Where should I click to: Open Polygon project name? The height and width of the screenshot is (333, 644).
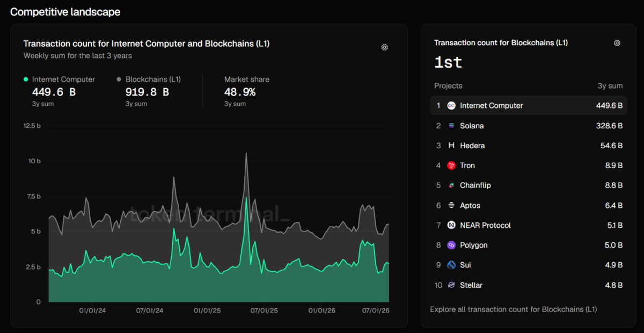(474, 245)
